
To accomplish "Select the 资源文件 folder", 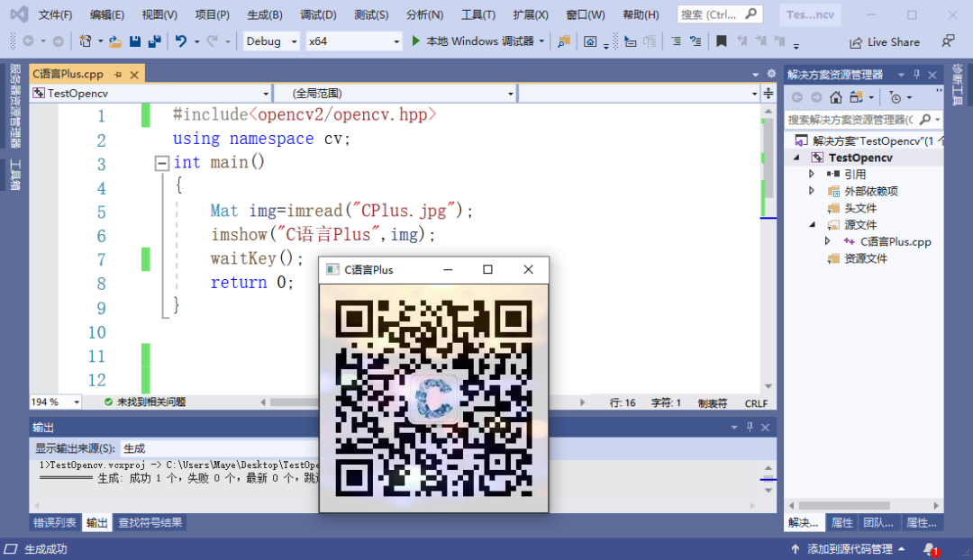I will click(x=866, y=258).
